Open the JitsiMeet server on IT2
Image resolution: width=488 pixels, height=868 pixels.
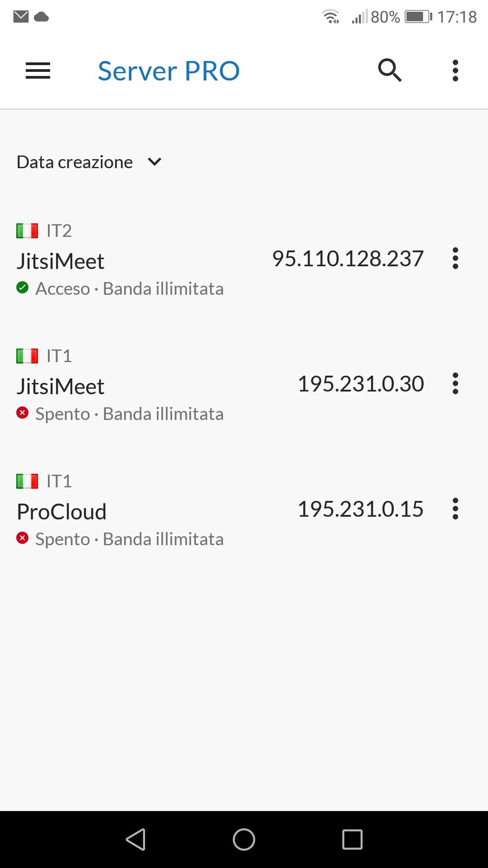(61, 261)
